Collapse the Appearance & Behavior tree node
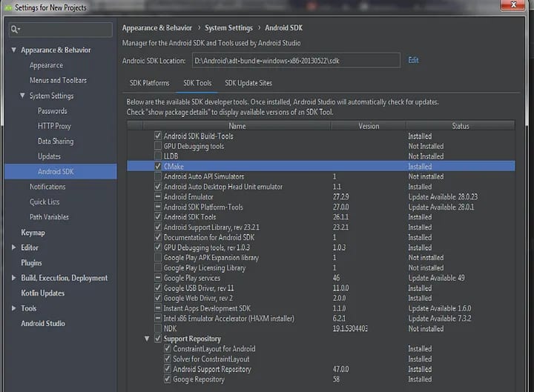The image size is (534, 392). (x=13, y=50)
